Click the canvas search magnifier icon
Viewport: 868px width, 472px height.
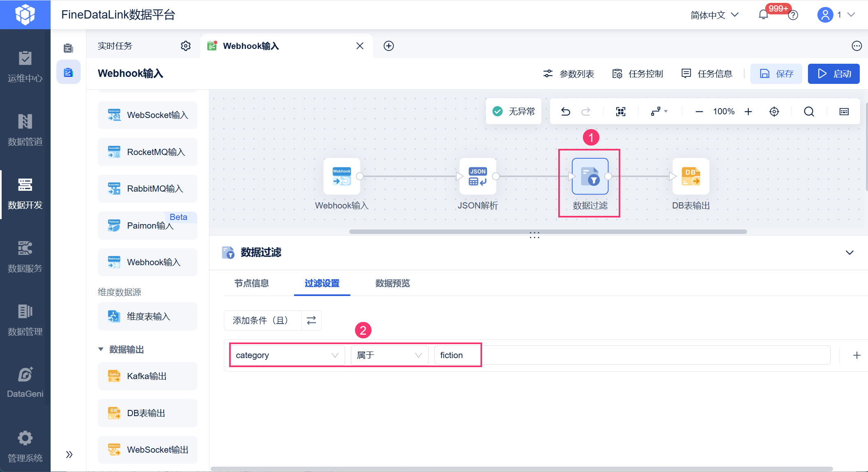pyautogui.click(x=809, y=111)
